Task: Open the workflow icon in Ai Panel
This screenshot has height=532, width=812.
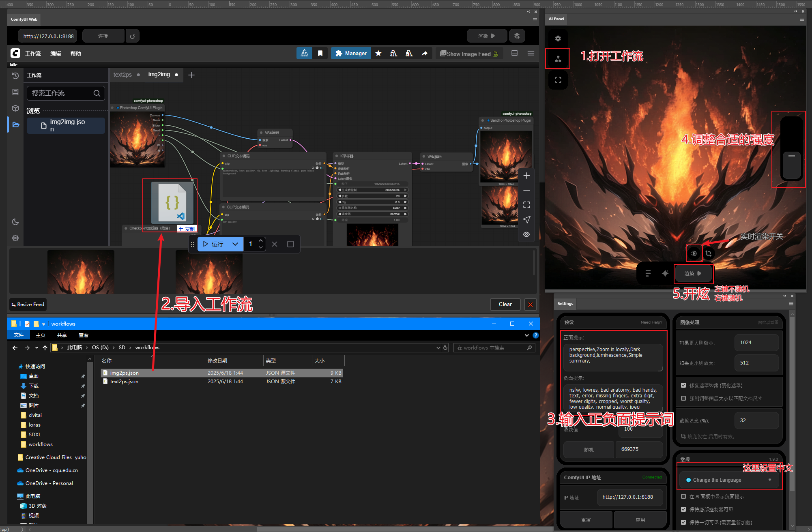Action: 558,59
